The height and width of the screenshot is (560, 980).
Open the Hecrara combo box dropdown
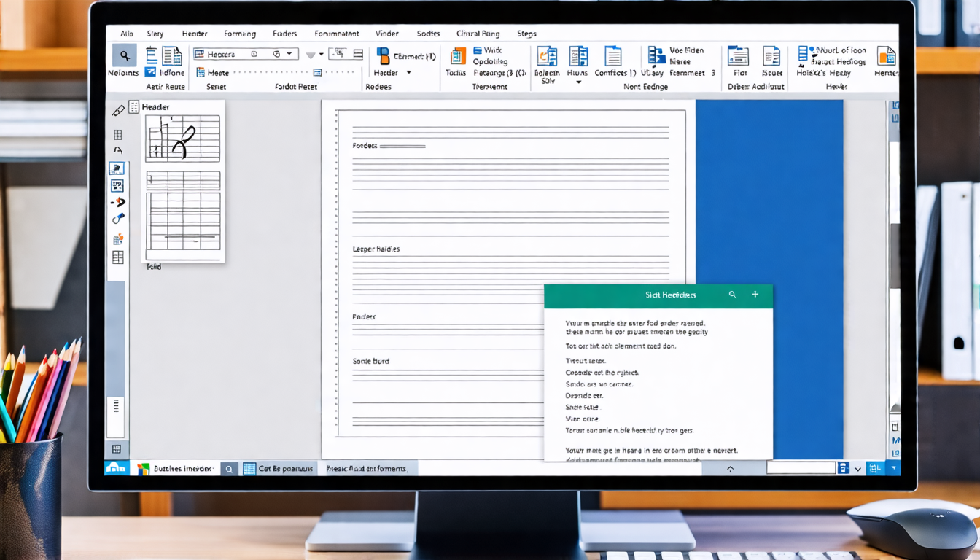click(290, 54)
